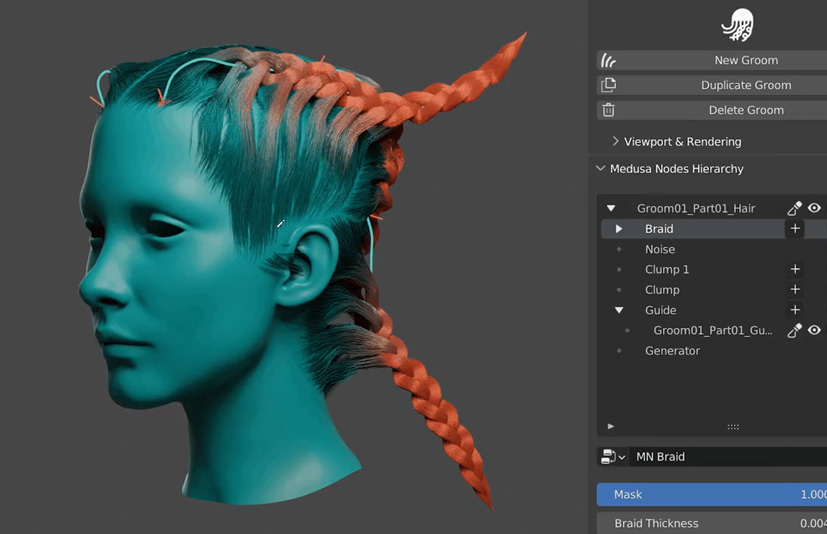Open the node type icon dropdown beside MN Braid
Screen dimensions: 827x534
point(612,457)
